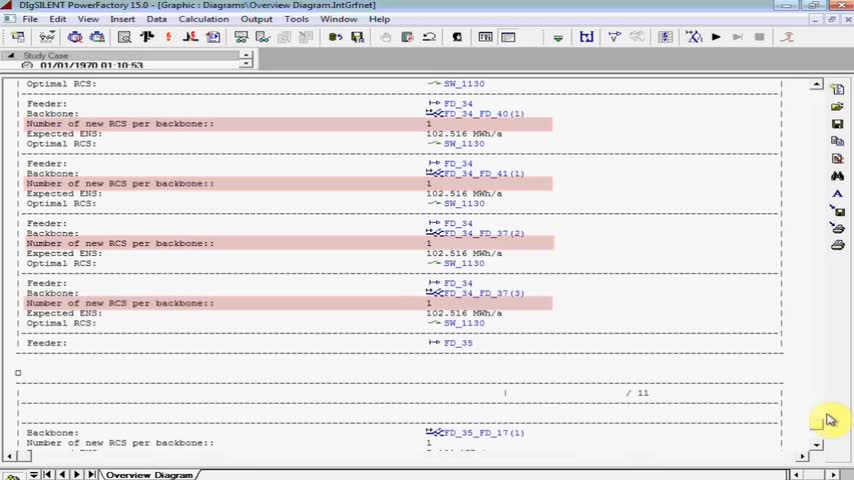Open the View menu
Image resolution: width=854 pixels, height=480 pixels.
click(x=88, y=19)
